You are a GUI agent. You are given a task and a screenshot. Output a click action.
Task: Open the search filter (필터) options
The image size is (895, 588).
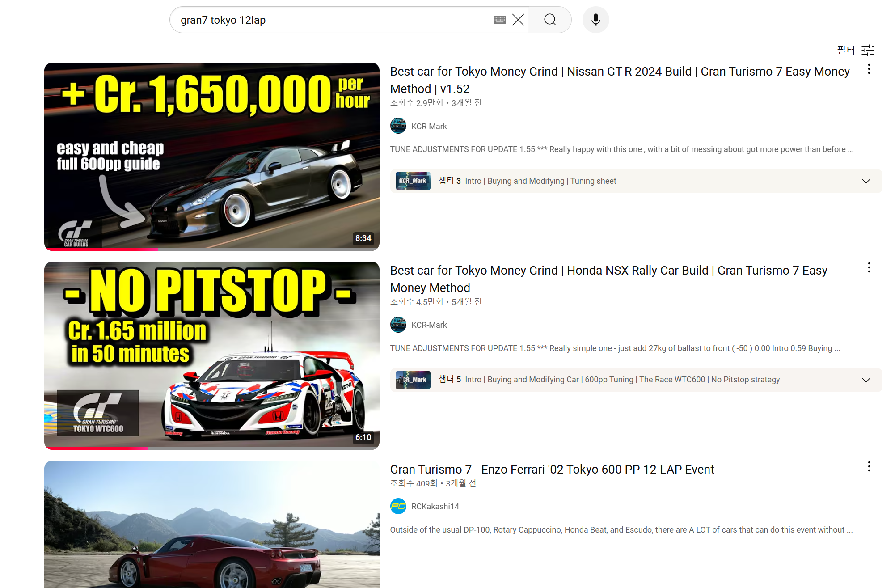(855, 50)
